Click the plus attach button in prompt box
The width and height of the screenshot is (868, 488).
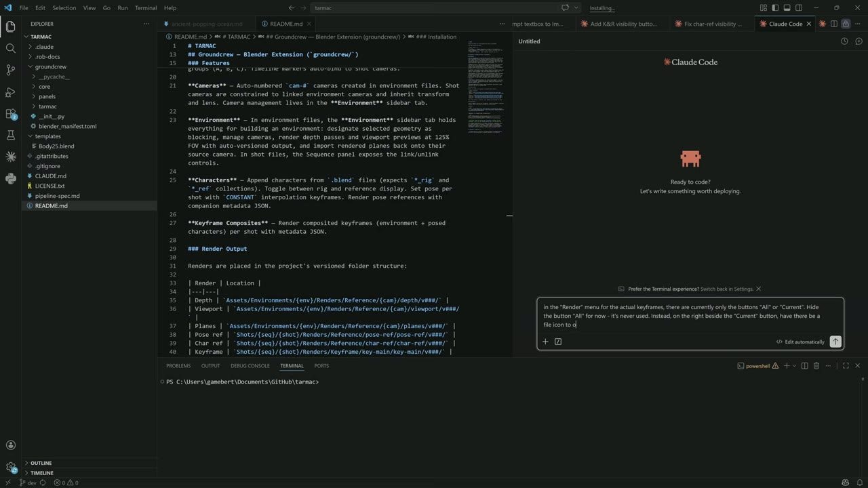[545, 342]
